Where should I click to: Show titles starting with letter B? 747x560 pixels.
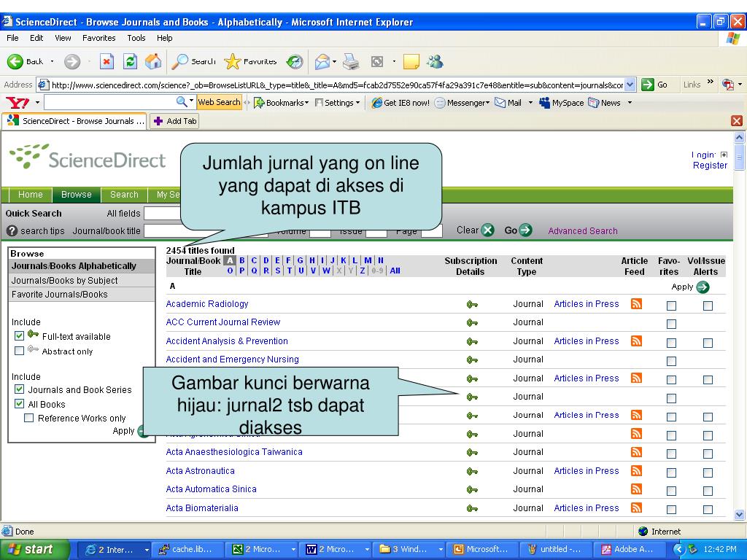[242, 260]
